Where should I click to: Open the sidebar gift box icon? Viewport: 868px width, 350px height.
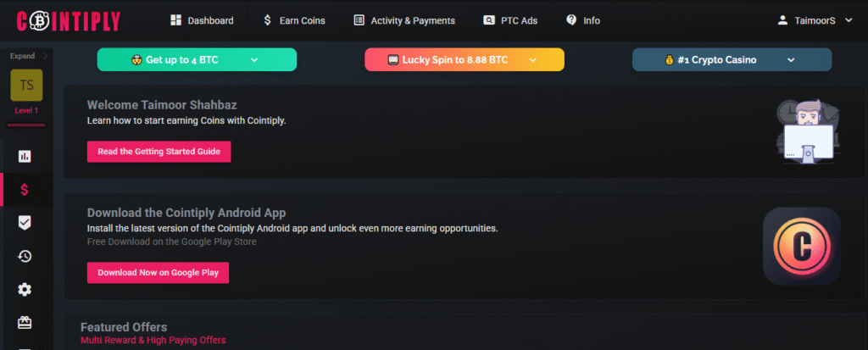(25, 322)
